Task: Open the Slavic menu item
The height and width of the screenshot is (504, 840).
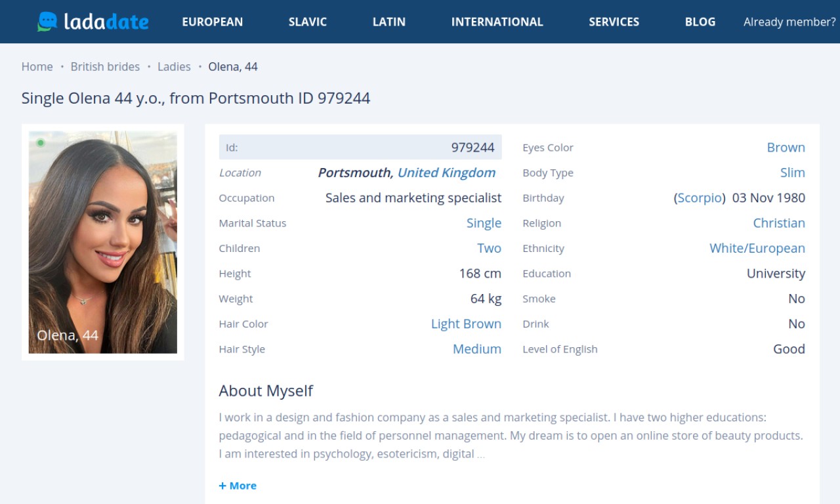Action: tap(307, 22)
